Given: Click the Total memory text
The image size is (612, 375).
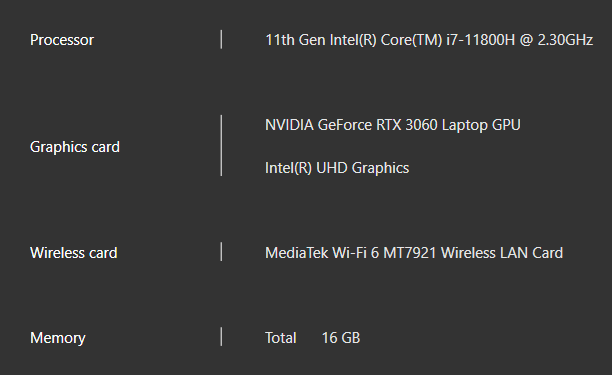Looking at the screenshot, I should pos(281,338).
